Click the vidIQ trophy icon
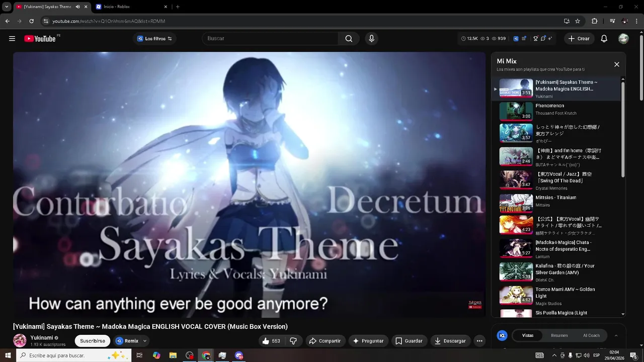644x362 pixels. (x=536, y=39)
